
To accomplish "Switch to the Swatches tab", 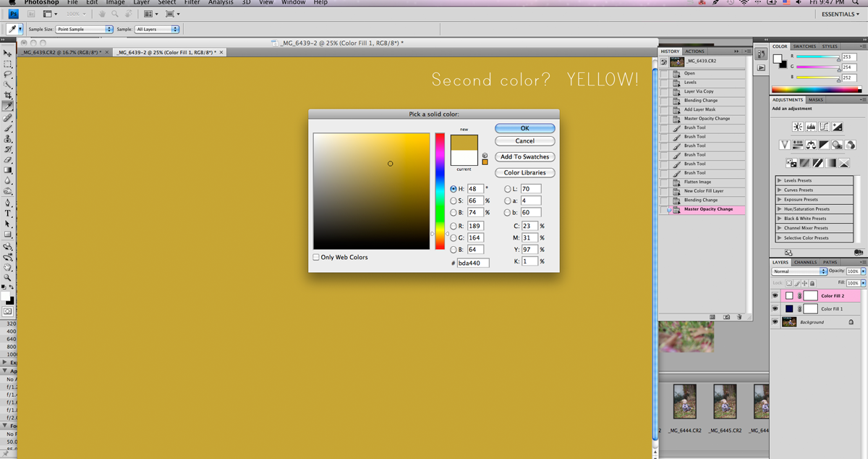I will click(x=804, y=46).
